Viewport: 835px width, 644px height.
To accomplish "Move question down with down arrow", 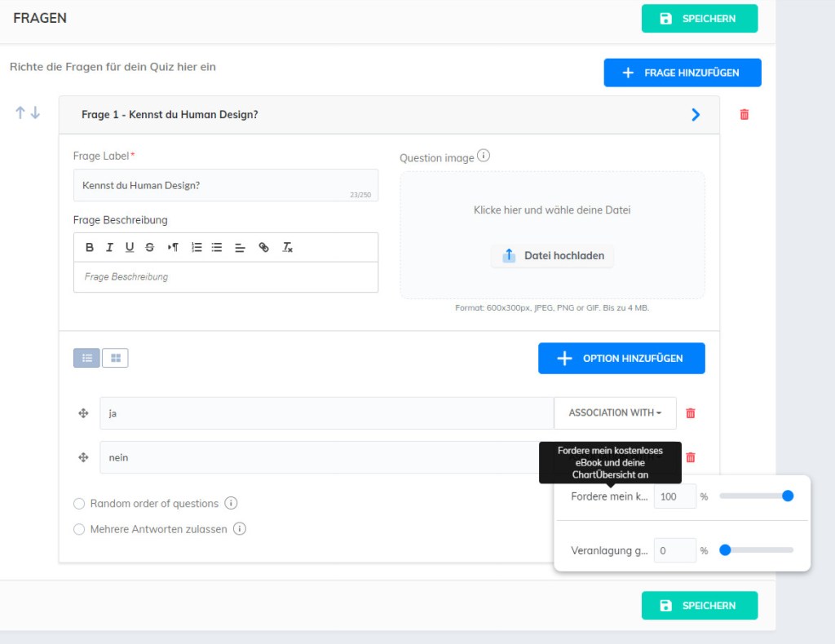I will pos(35,113).
